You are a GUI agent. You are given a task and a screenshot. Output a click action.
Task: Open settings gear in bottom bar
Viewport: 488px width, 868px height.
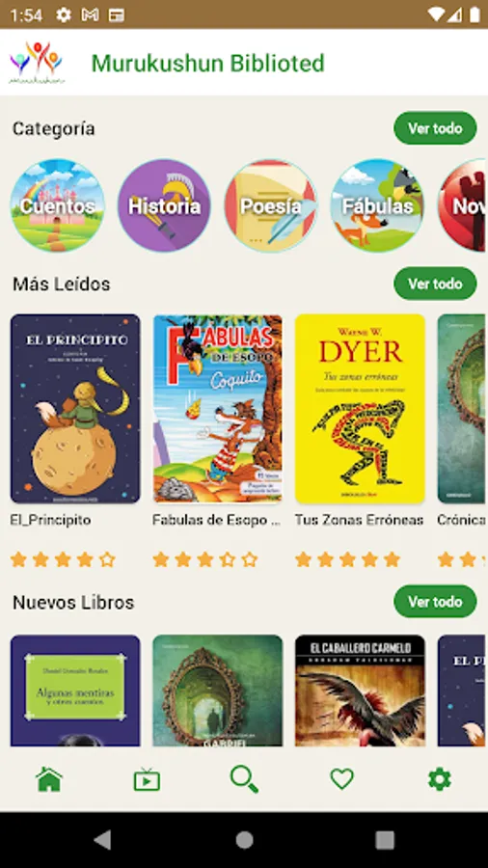pos(440,779)
